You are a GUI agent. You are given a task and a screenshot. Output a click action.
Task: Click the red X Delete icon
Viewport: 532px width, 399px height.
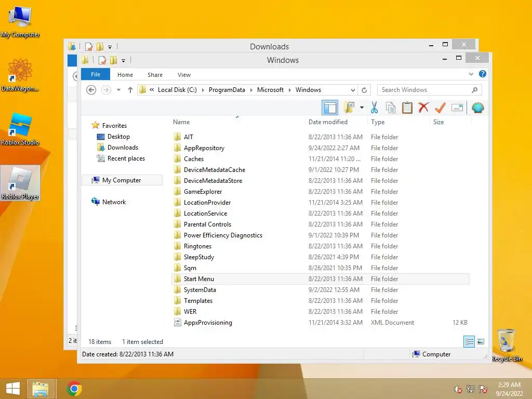pos(423,108)
